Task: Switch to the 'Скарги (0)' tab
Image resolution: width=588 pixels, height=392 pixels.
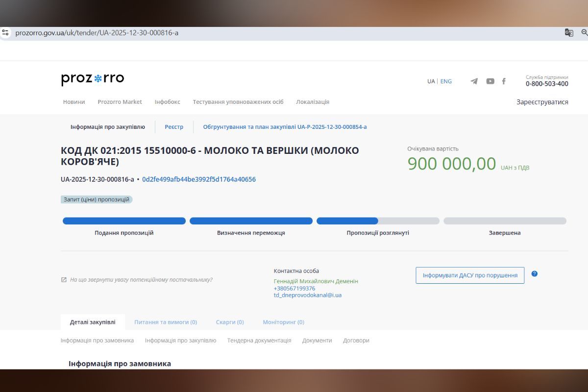Action: pyautogui.click(x=229, y=322)
